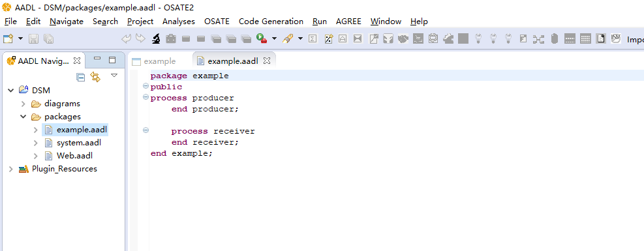Screen dimensions: 644x251
Task: Open the Code Generation menu
Action: pos(271,22)
